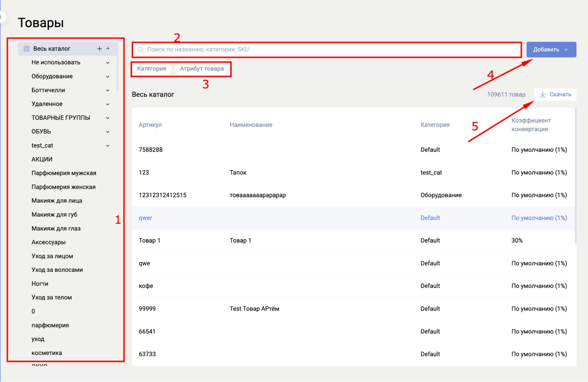Screen dimensions: 588x382
Task: Click the grid icon beside Весь каталог
Action: [26, 49]
